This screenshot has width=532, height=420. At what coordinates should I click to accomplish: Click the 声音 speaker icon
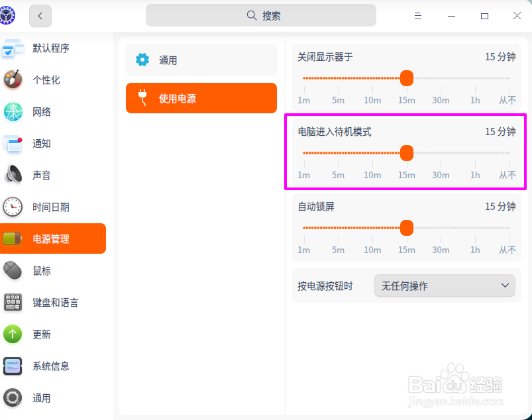[13, 175]
